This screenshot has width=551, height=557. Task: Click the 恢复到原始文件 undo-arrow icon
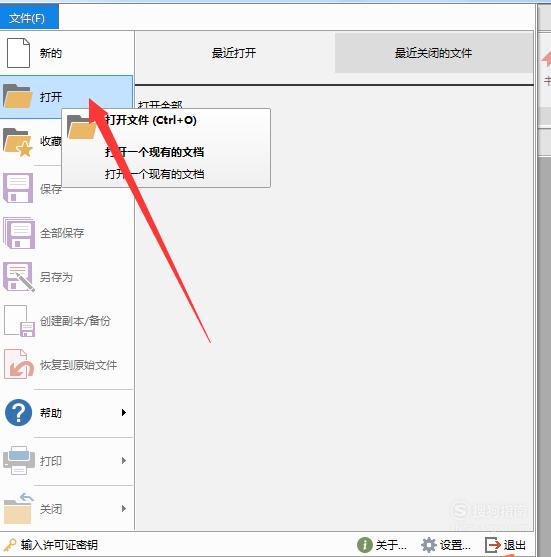click(x=19, y=364)
